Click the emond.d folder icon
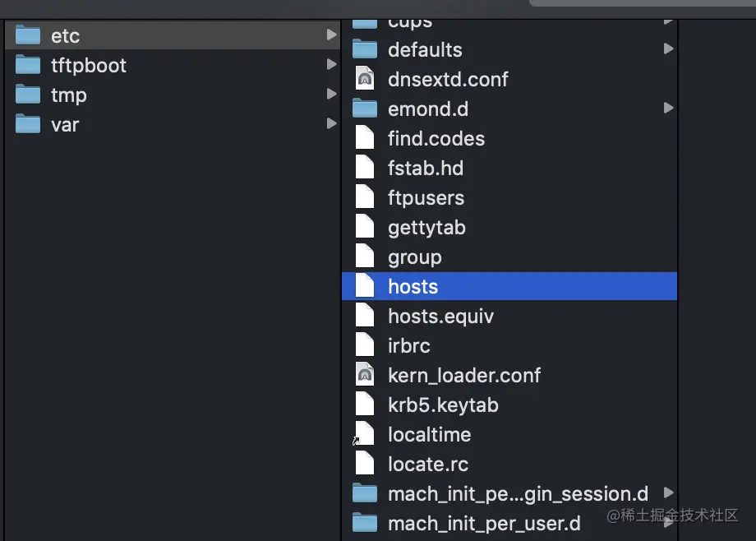The height and width of the screenshot is (541, 756). coord(365,109)
